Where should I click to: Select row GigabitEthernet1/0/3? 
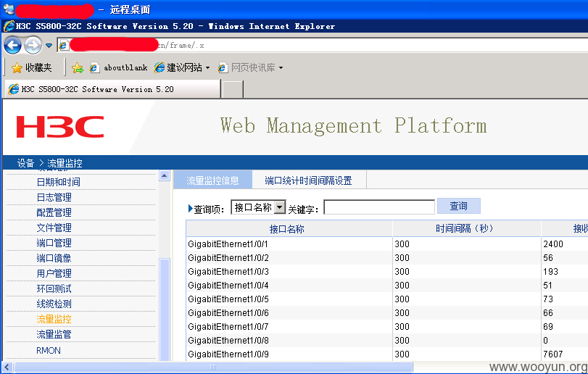coord(387,272)
